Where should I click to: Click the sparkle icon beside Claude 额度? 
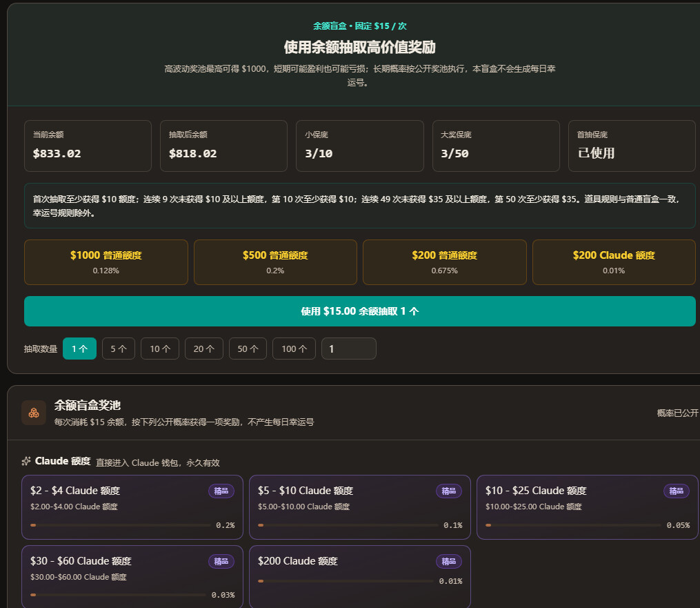26,461
